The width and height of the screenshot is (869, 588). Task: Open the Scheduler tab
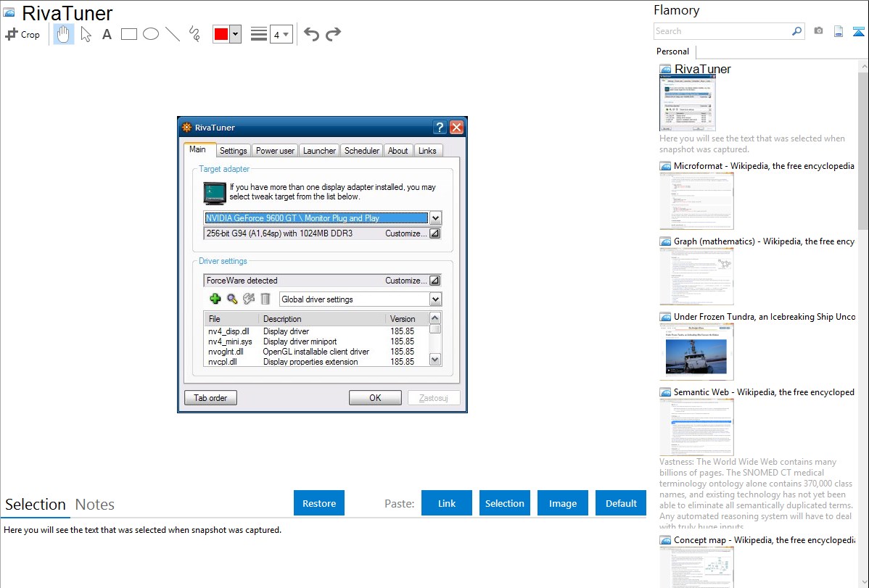[x=362, y=151]
